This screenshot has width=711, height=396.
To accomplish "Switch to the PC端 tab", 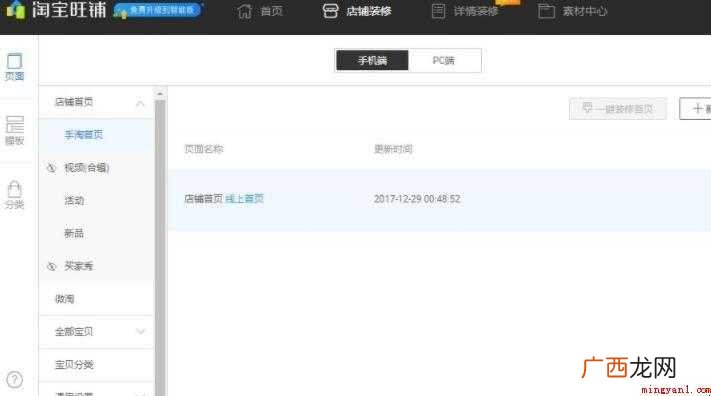I will (444, 60).
